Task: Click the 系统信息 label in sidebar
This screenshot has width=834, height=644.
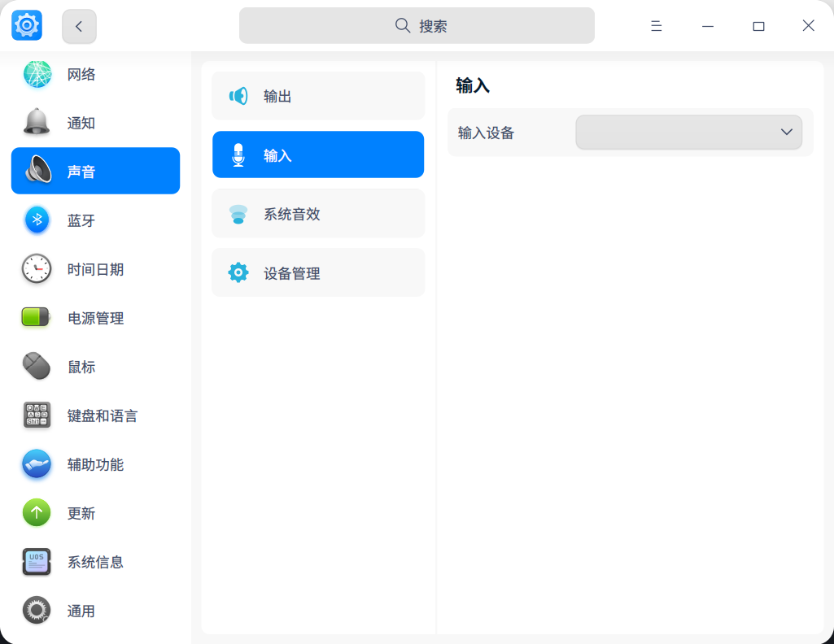Action: [95, 562]
